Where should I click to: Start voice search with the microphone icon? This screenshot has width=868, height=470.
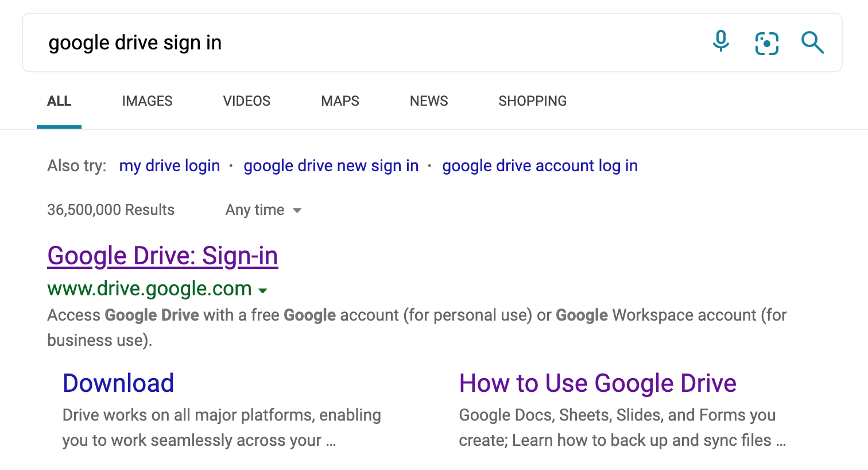[x=721, y=43]
